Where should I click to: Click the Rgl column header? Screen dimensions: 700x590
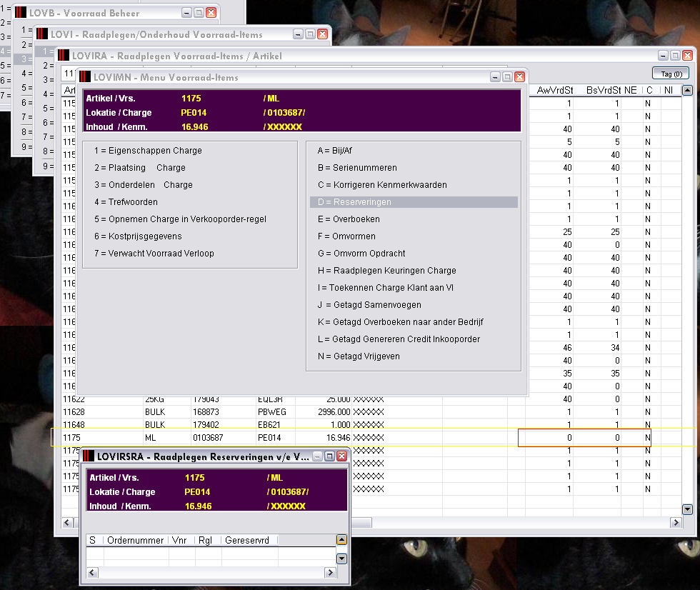206,541
